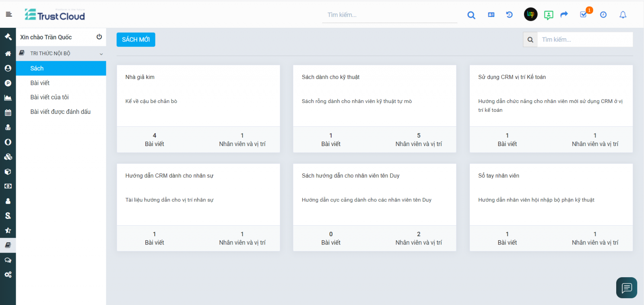Open the floating chat widget button
Viewport: 644px width, 305px height.
tap(626, 288)
